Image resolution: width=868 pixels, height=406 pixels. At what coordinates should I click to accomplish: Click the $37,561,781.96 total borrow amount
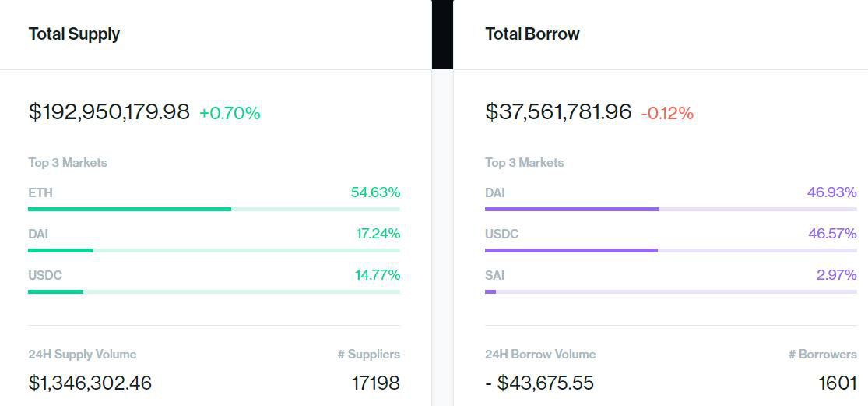click(x=558, y=112)
